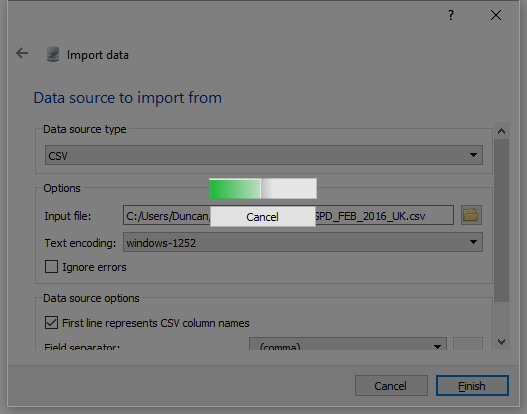Click the dialog Cancel button beside Finish

pos(391,386)
